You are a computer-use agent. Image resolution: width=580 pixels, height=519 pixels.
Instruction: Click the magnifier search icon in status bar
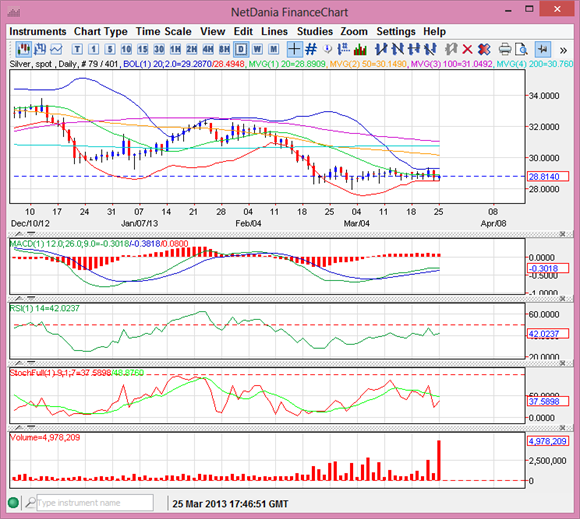pyautogui.click(x=30, y=503)
